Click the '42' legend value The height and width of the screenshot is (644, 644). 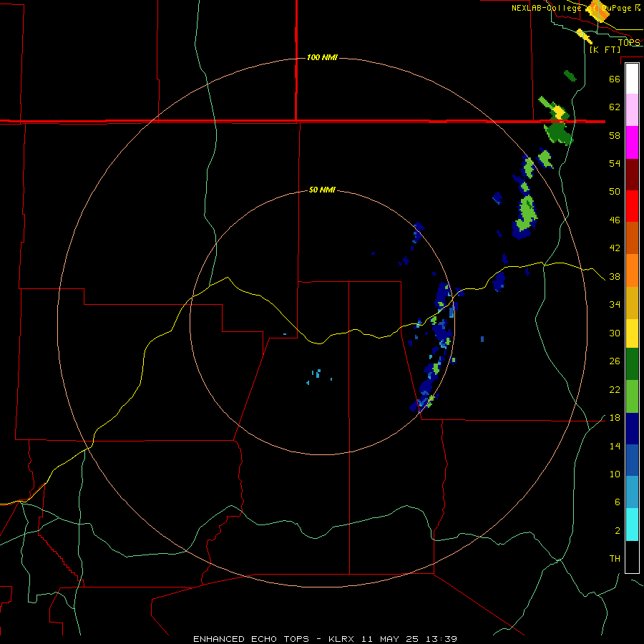point(615,248)
